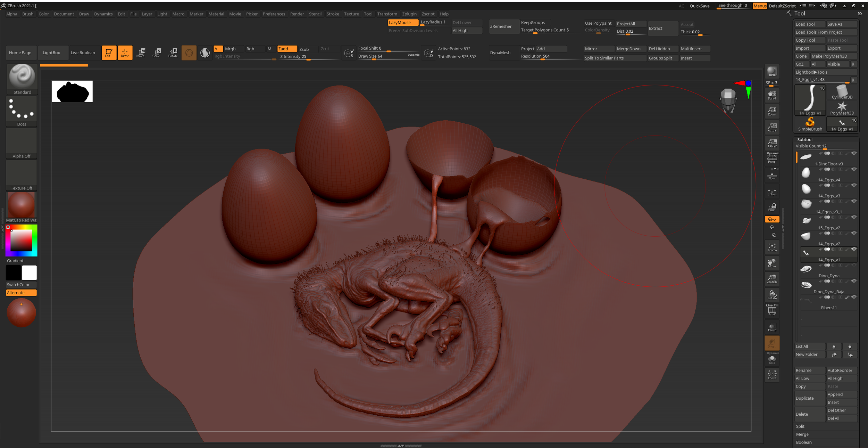This screenshot has width=868, height=448.
Task: Select the Dots stroke type
Action: click(22, 108)
